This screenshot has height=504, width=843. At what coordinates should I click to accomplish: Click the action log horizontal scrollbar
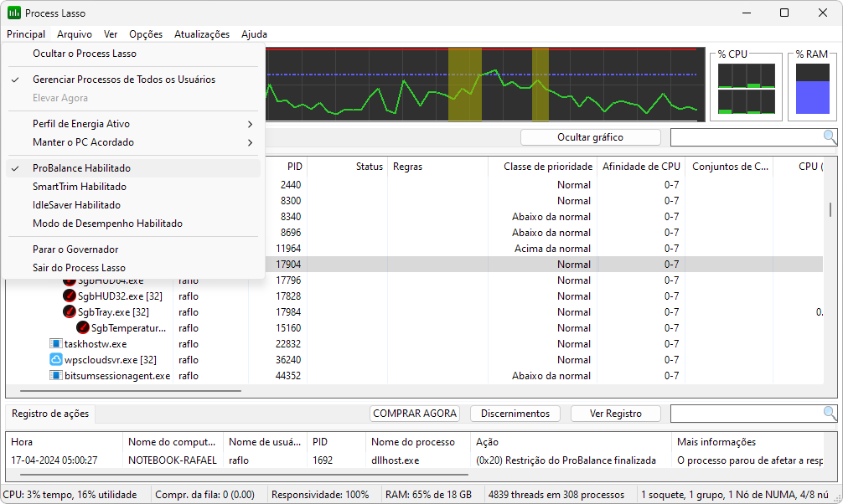[x=244, y=475]
